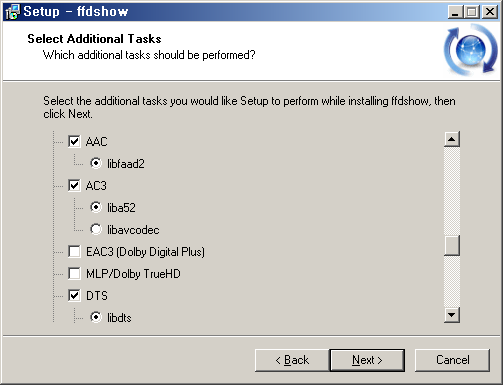Maximize the Setup window

[472, 12]
